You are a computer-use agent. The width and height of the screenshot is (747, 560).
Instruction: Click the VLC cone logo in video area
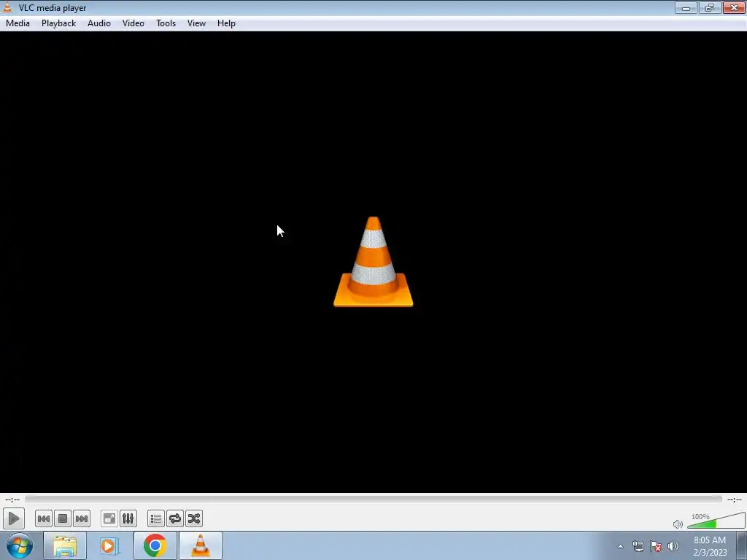point(373,262)
